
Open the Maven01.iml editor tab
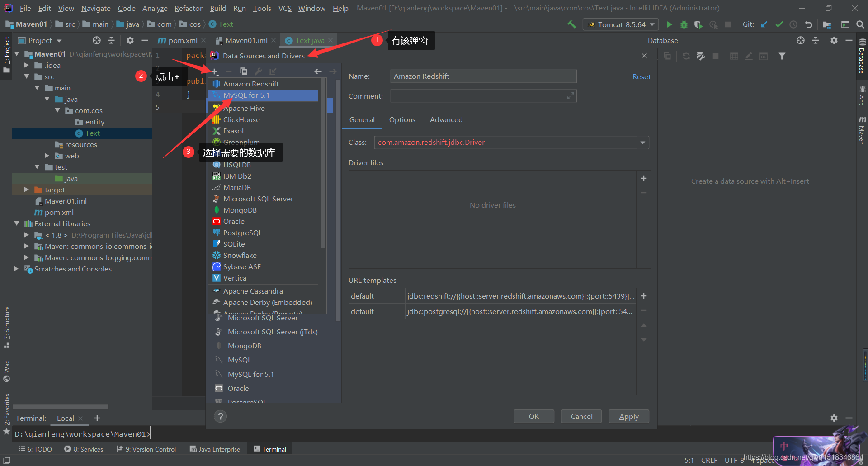246,40
